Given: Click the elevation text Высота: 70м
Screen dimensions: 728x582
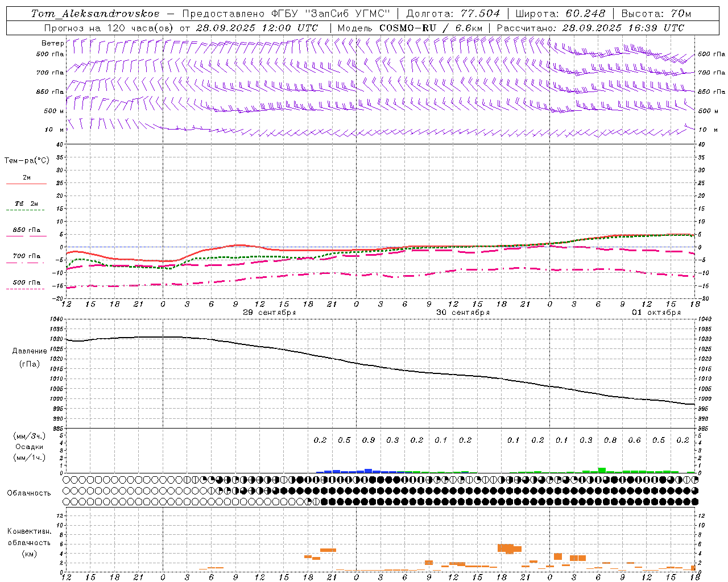Looking at the screenshot, I should click(656, 13).
